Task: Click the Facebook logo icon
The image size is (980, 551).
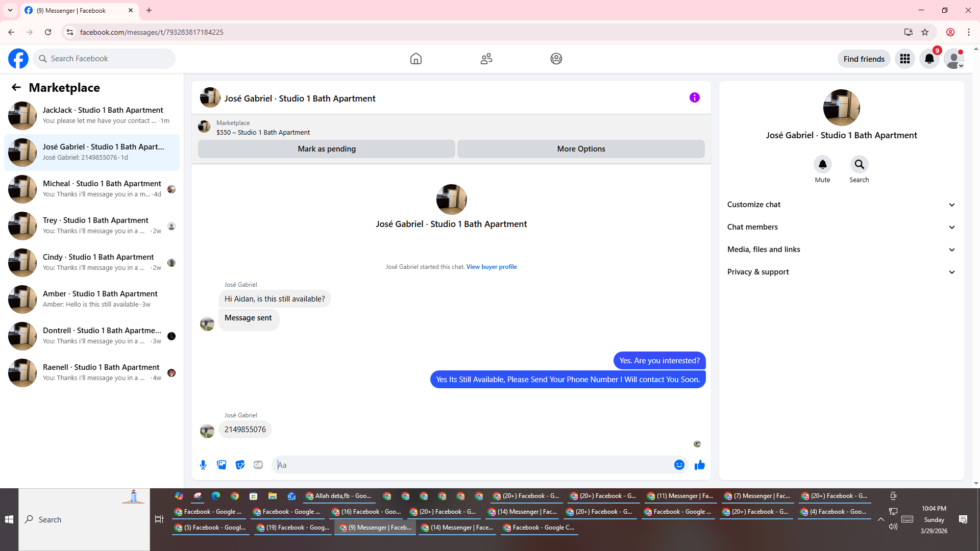Action: (x=18, y=59)
